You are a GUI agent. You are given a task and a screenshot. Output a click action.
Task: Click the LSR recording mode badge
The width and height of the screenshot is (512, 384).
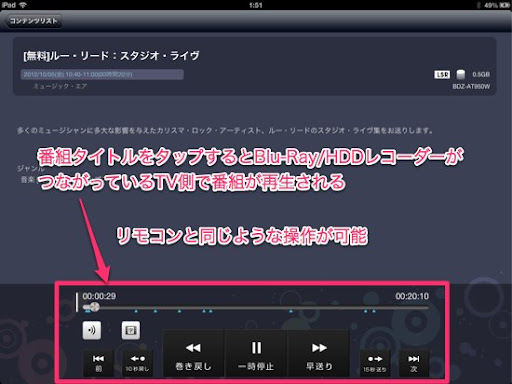[442, 74]
